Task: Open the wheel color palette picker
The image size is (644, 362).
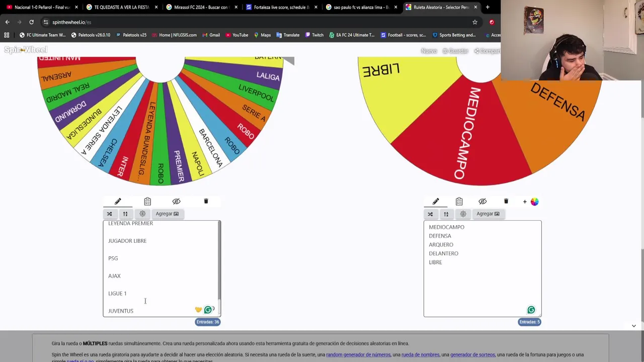Action: (x=534, y=202)
